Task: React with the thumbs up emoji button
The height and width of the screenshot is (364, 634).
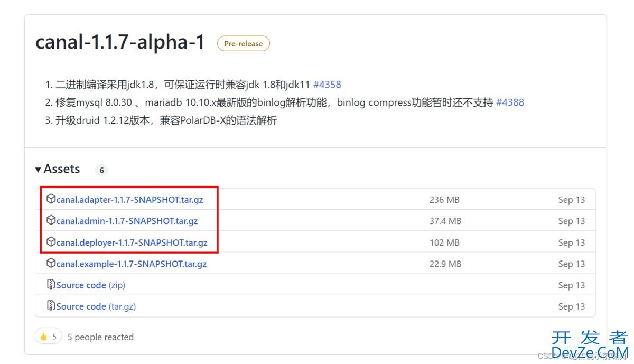Action: point(48,337)
